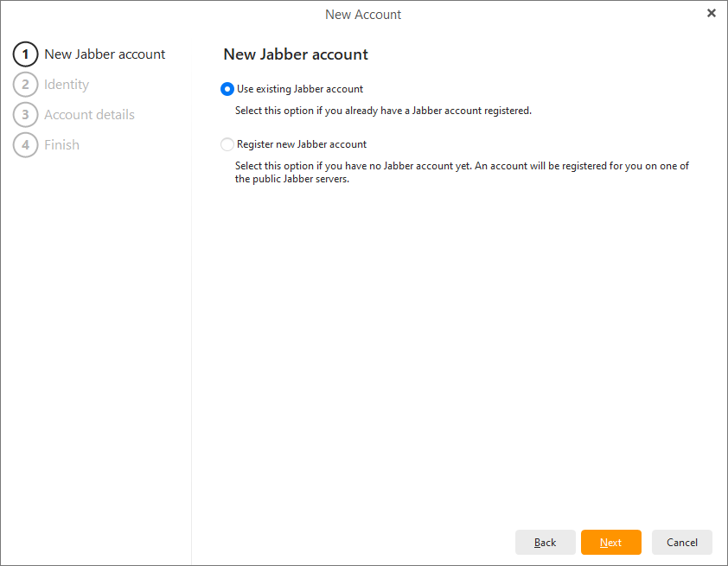Click the 'Use existing Jabber account' label text
The height and width of the screenshot is (566, 728).
point(300,89)
